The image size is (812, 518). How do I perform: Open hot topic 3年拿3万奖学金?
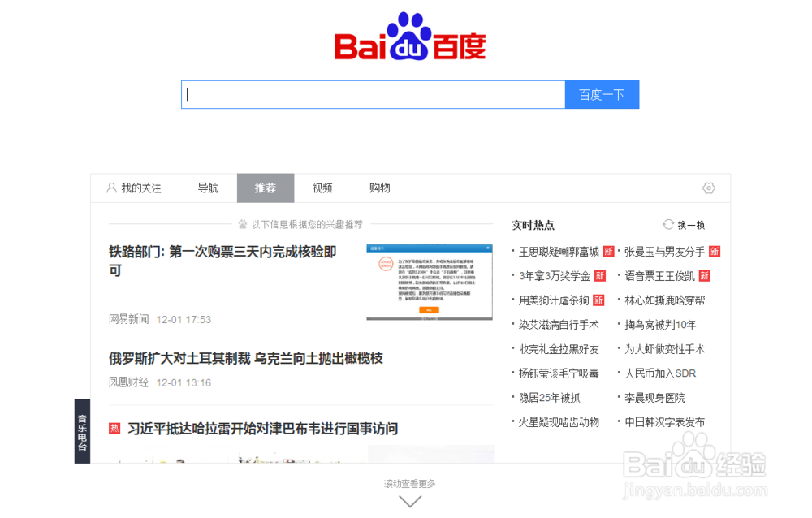pyautogui.click(x=555, y=276)
